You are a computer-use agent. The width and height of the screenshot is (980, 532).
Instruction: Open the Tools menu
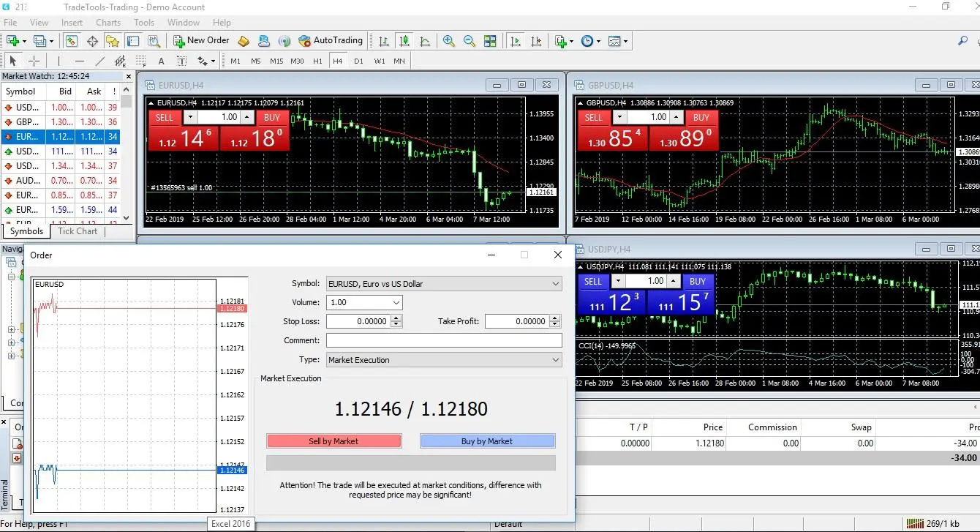pos(144,23)
